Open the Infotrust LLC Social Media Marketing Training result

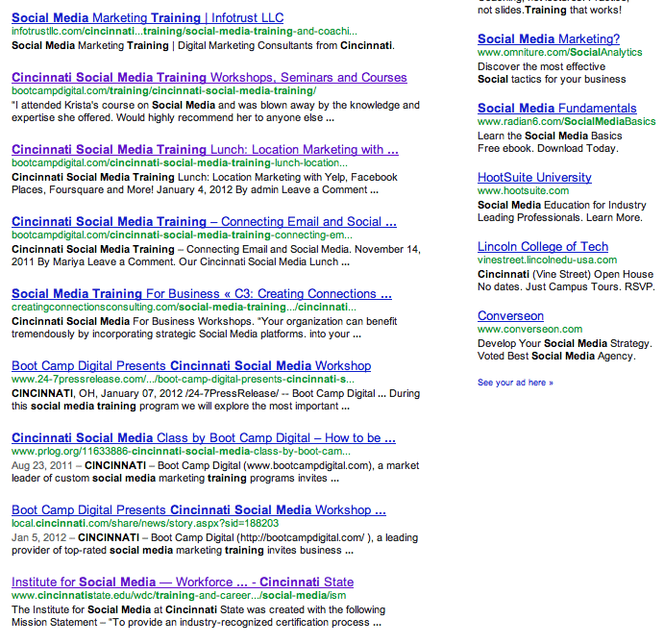point(147,17)
